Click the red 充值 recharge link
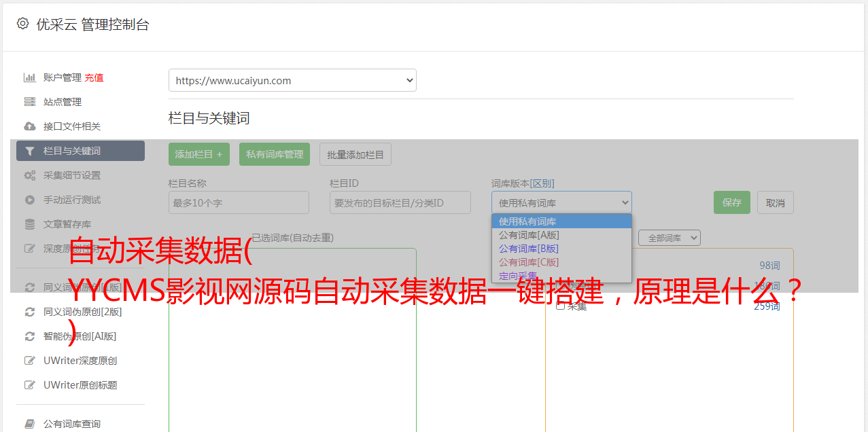 coord(94,77)
